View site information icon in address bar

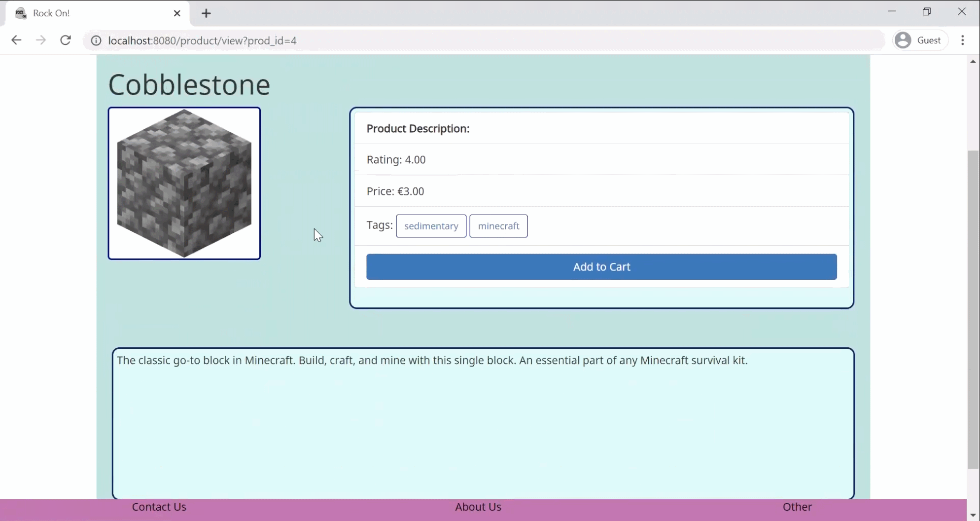click(96, 40)
